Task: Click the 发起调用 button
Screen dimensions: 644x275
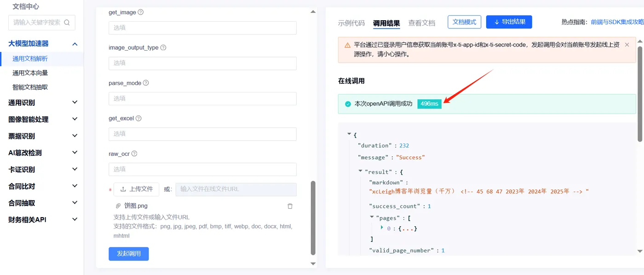Action: 129,254
